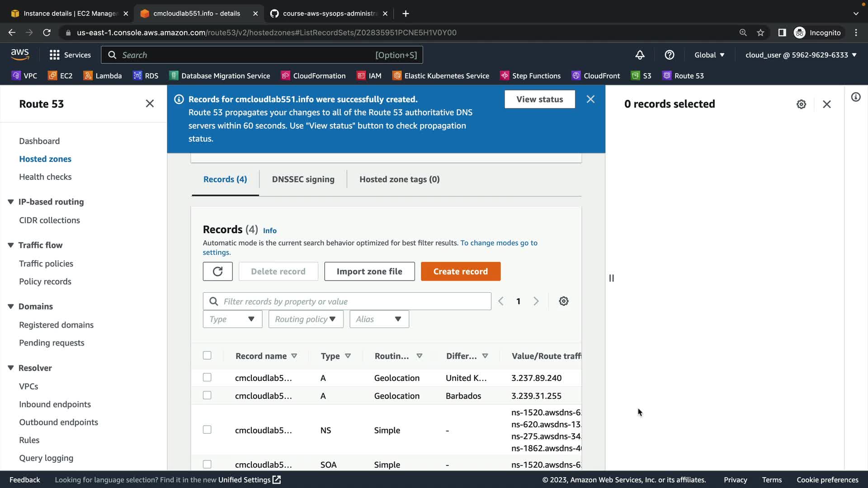Select the NS record checkbox
The height and width of the screenshot is (488, 868).
[x=207, y=430]
